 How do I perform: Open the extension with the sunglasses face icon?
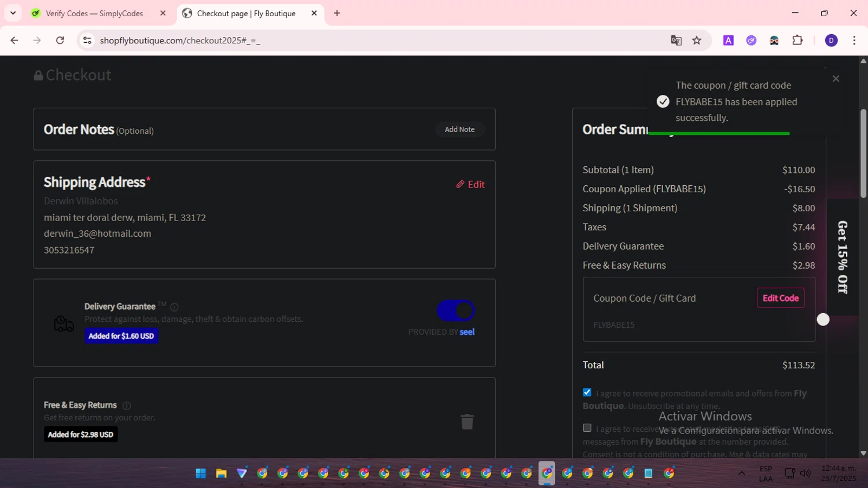(774, 41)
